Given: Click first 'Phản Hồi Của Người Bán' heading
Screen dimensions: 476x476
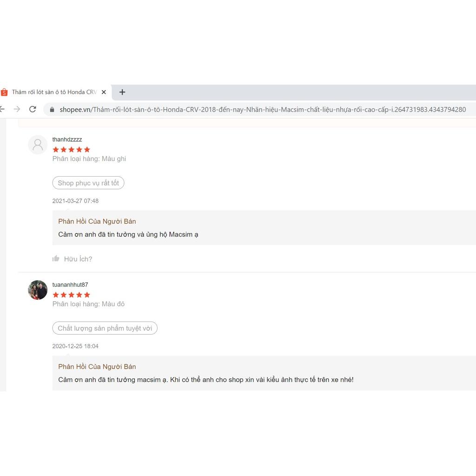Looking at the screenshot, I should (x=97, y=221).
